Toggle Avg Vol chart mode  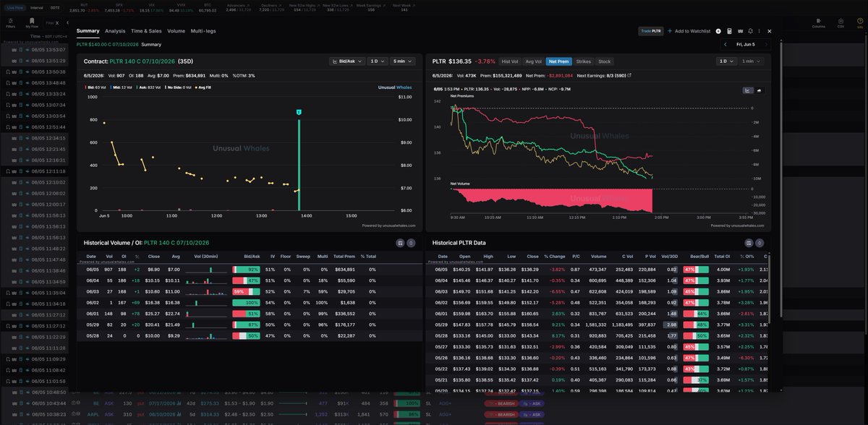[534, 61]
